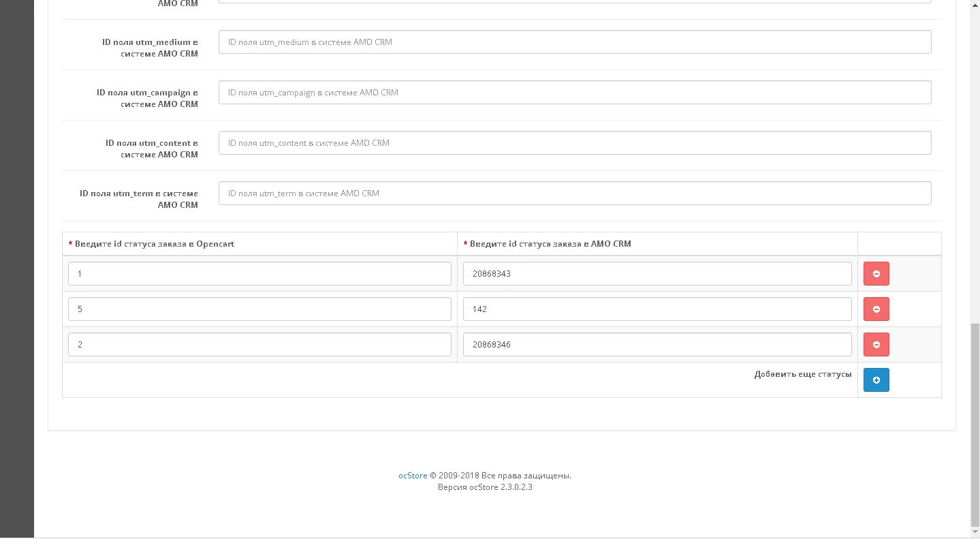
Task: Remove status row with Opencart id 5
Action: (x=876, y=309)
